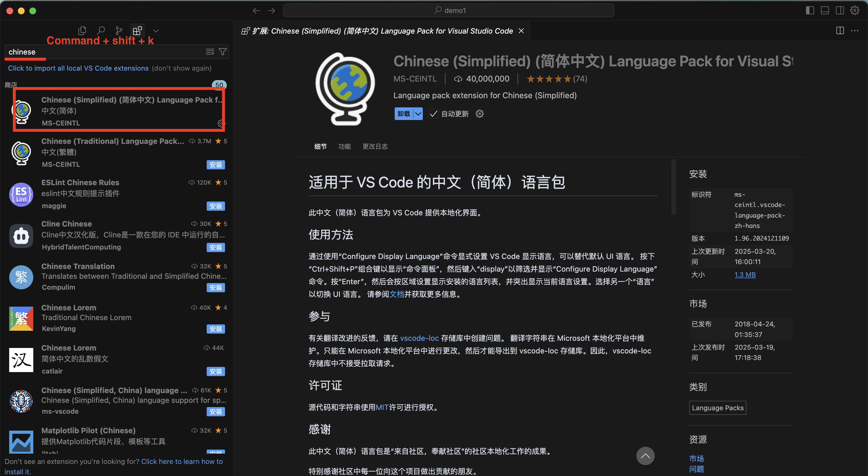Click the vscode-loc repository link
The image size is (868, 476).
click(x=420, y=338)
